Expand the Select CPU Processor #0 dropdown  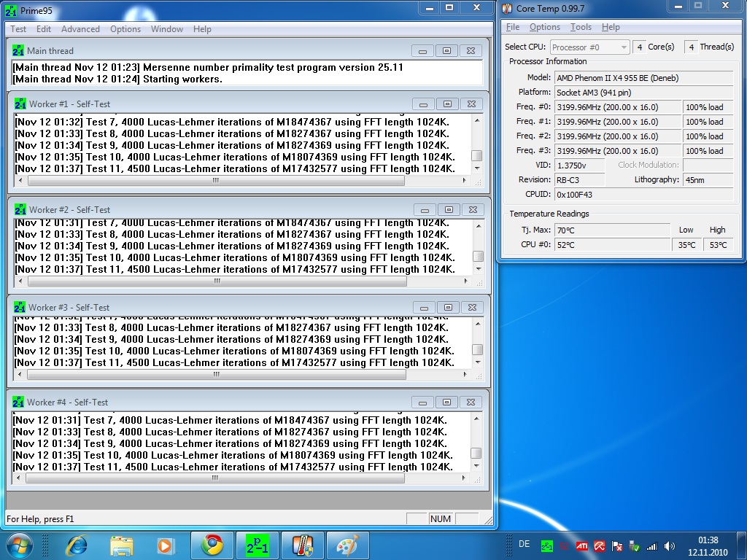point(624,47)
